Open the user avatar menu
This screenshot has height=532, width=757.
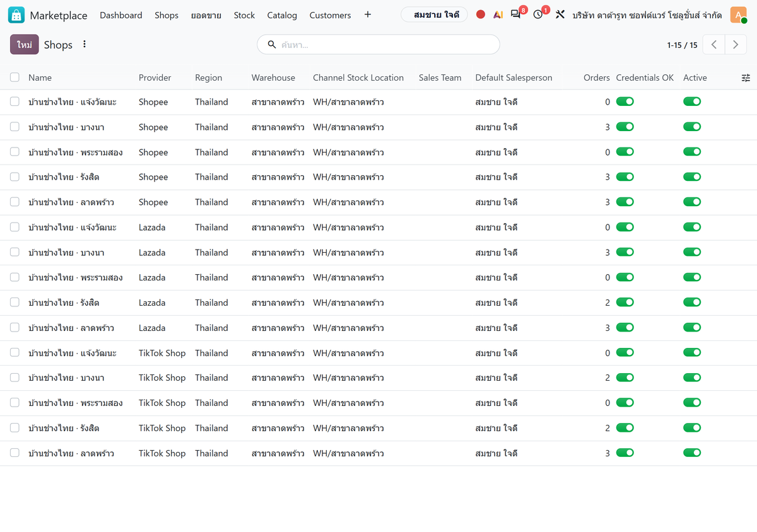(738, 14)
